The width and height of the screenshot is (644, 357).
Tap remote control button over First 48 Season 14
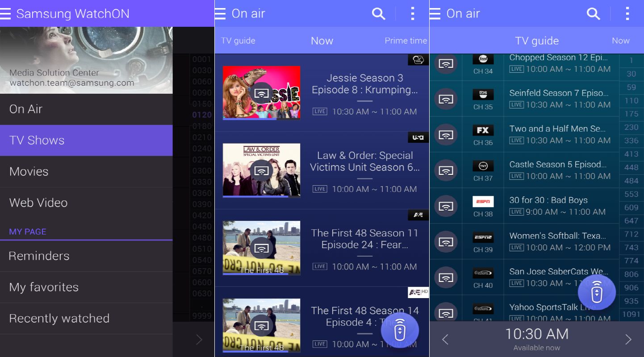point(400,330)
